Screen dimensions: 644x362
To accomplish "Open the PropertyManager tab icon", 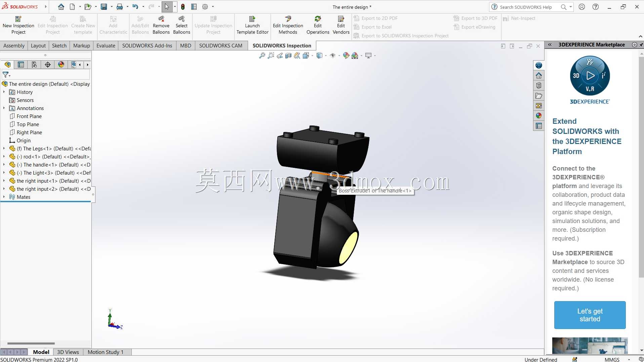I will click(x=21, y=65).
